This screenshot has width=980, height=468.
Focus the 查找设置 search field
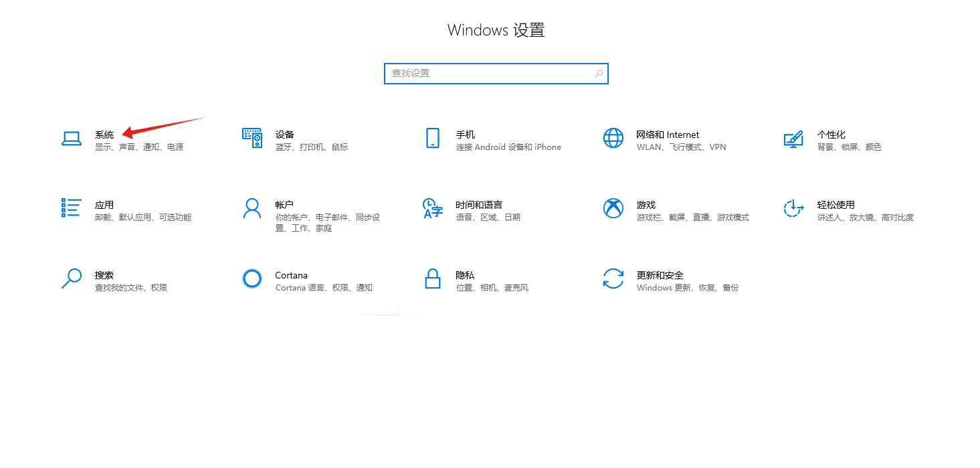coord(496,74)
